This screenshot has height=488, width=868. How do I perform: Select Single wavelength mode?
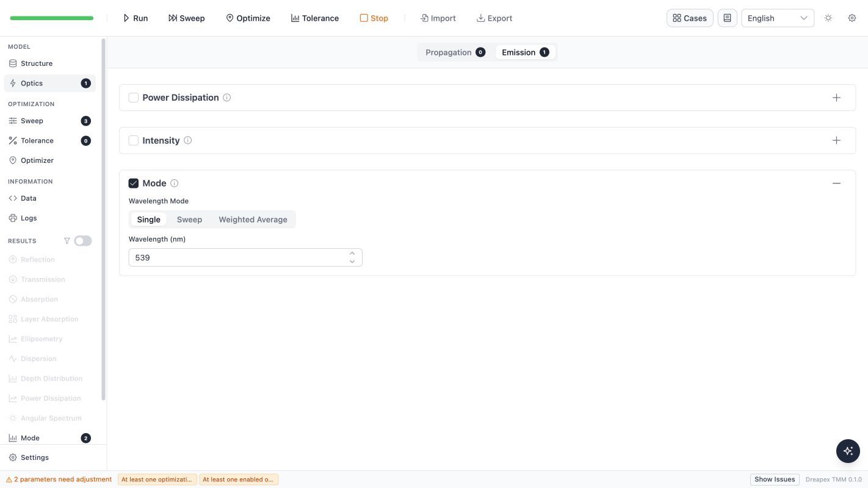point(149,220)
